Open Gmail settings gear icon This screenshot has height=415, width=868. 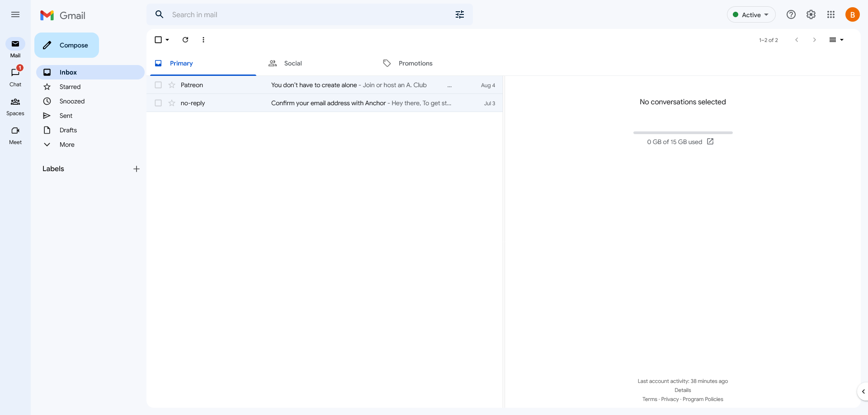coord(811,14)
